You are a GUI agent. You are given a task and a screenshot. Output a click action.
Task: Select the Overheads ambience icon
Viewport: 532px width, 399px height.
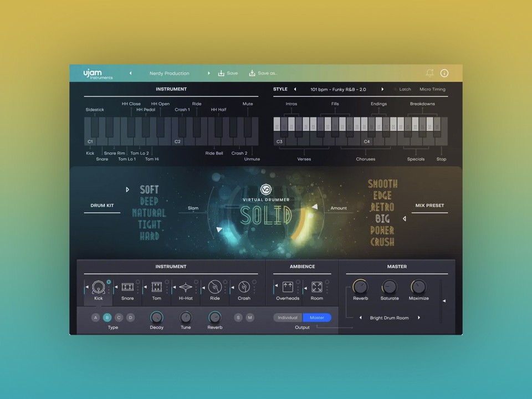point(288,287)
